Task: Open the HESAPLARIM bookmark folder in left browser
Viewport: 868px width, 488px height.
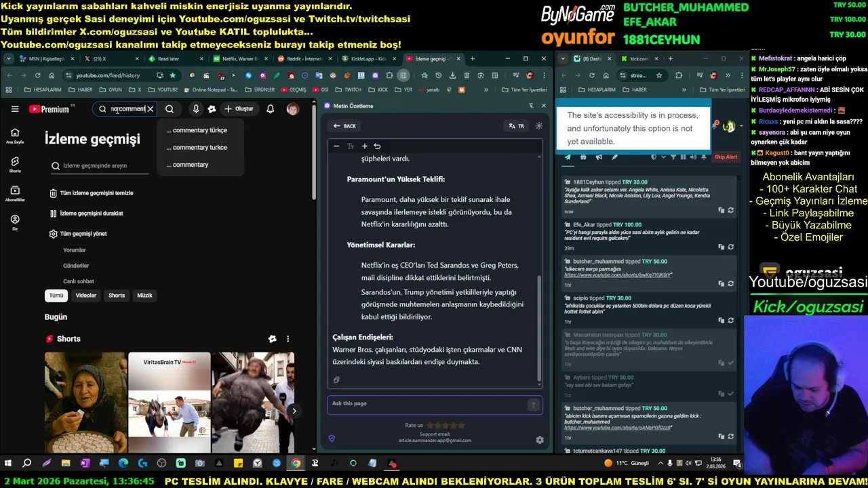Action: point(42,89)
